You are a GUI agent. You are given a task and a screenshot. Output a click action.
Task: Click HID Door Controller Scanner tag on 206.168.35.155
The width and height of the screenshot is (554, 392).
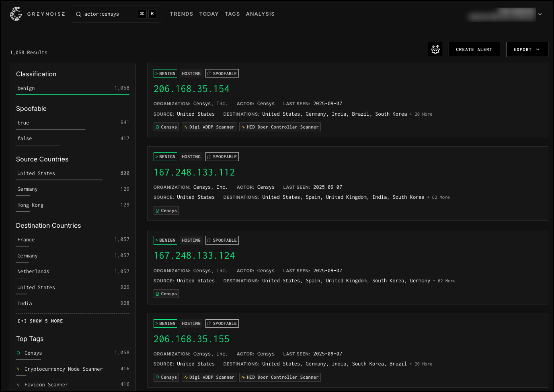(280, 377)
